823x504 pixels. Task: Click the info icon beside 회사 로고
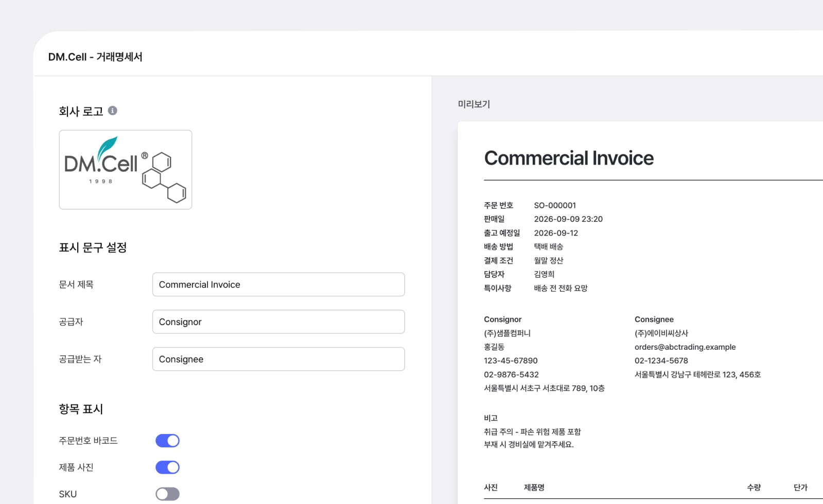tap(113, 111)
